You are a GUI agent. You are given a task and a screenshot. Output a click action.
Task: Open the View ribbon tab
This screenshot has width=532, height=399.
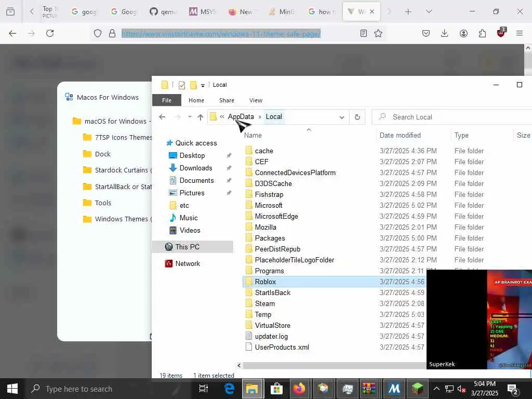(256, 100)
